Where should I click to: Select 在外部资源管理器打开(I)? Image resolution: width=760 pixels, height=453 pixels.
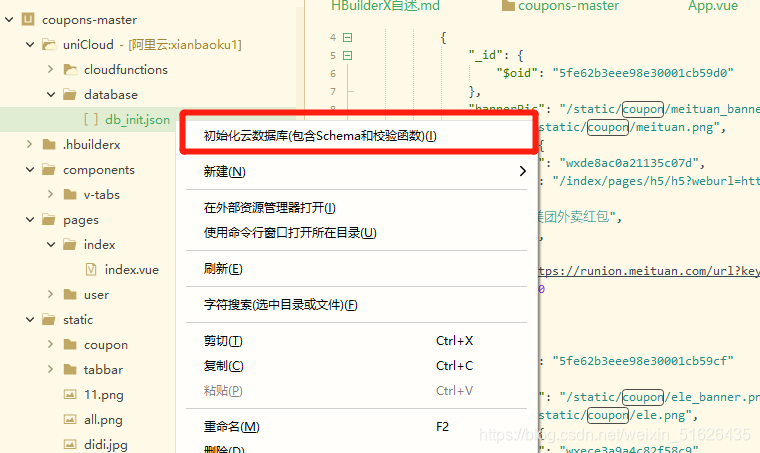click(x=357, y=208)
